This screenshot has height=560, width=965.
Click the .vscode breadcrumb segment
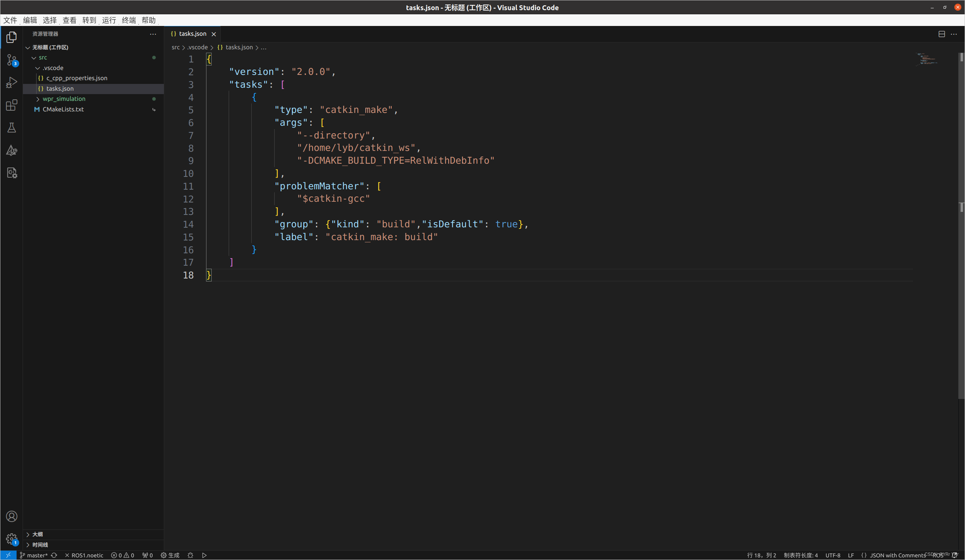point(198,47)
